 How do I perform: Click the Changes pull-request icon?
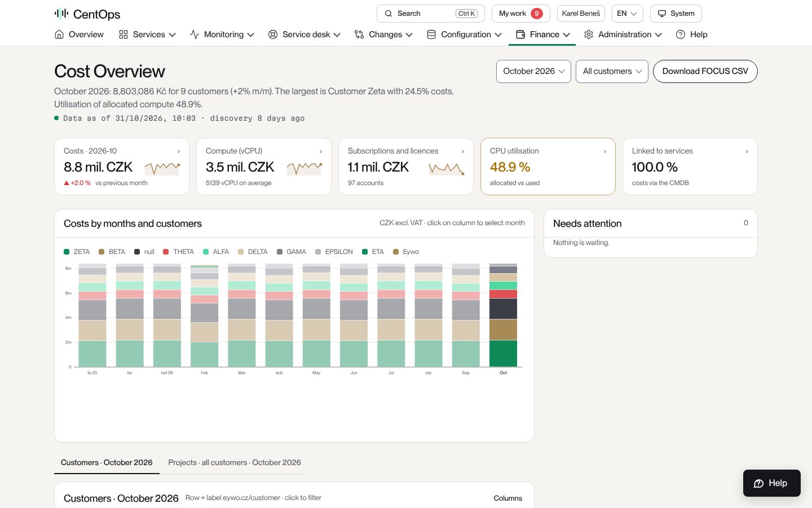coord(359,34)
